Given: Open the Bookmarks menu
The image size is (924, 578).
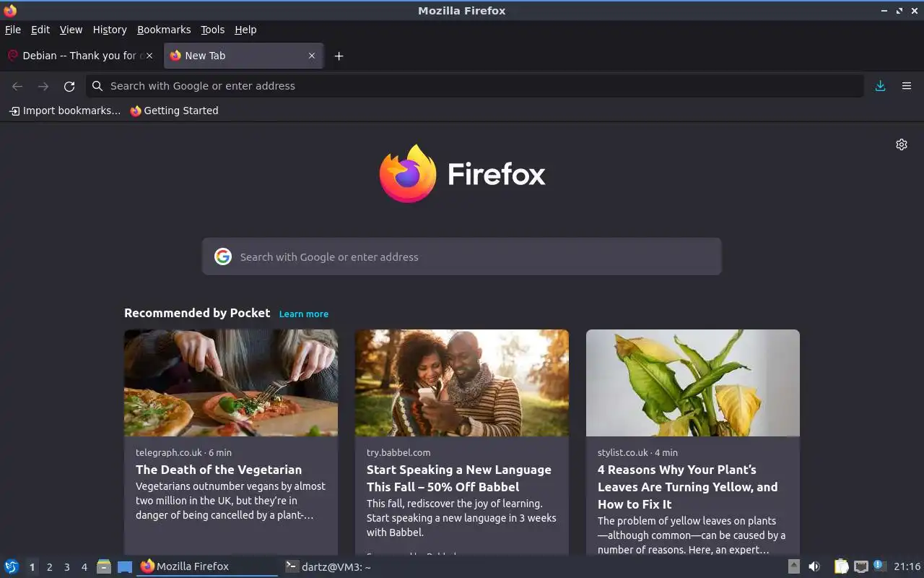Looking at the screenshot, I should tap(164, 30).
